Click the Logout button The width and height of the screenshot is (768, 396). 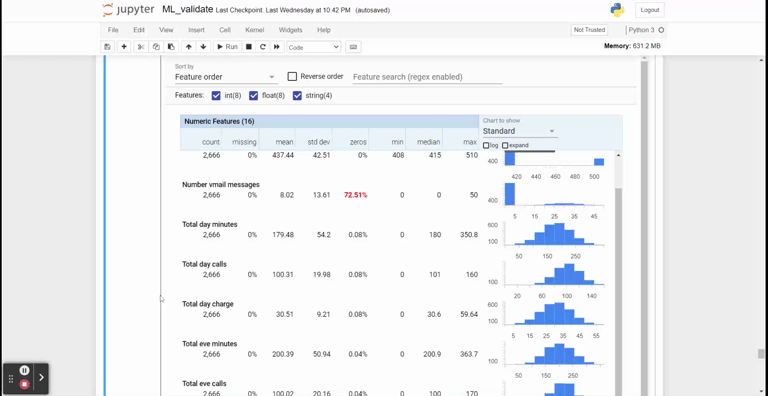[x=649, y=10]
